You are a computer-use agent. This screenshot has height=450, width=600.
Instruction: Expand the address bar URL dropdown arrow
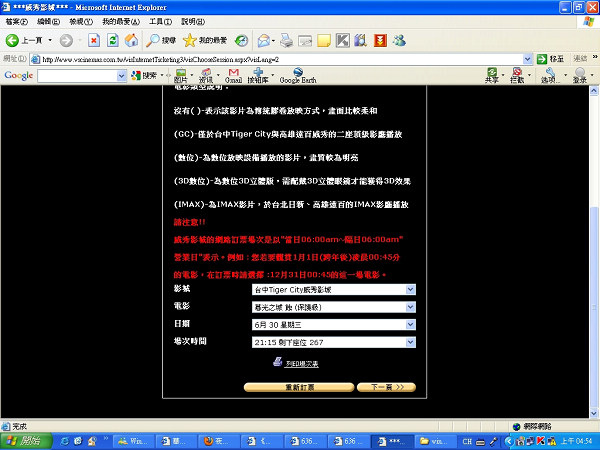527,59
